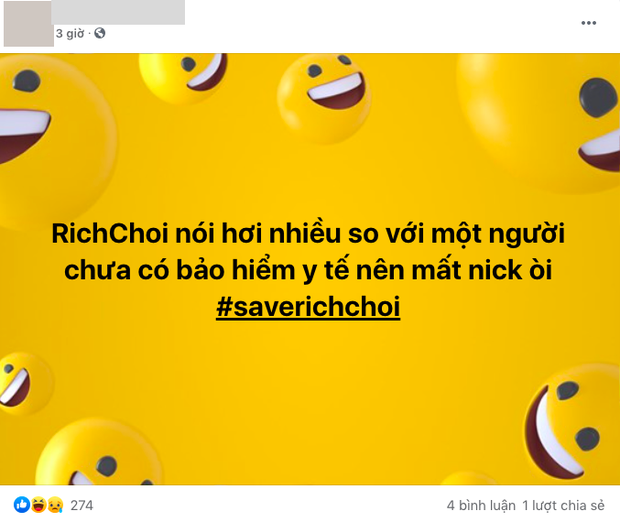Follow the #saverichchoi hashtag
Viewport: 620px width, 522px height.
(x=308, y=306)
